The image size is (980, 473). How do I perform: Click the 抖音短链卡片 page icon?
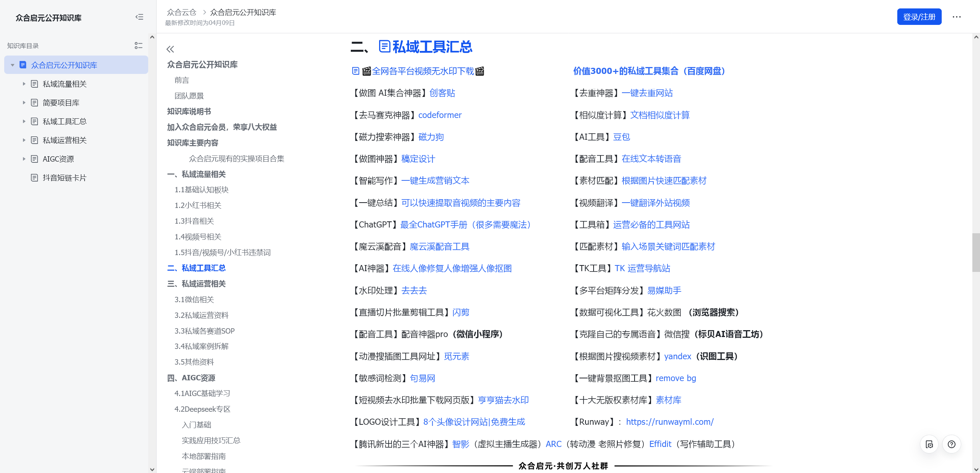tap(34, 178)
